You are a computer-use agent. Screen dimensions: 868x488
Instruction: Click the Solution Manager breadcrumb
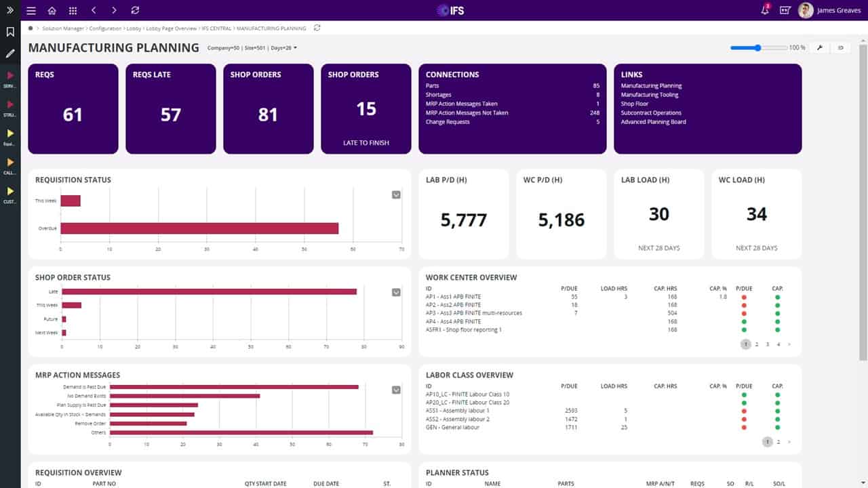point(62,28)
